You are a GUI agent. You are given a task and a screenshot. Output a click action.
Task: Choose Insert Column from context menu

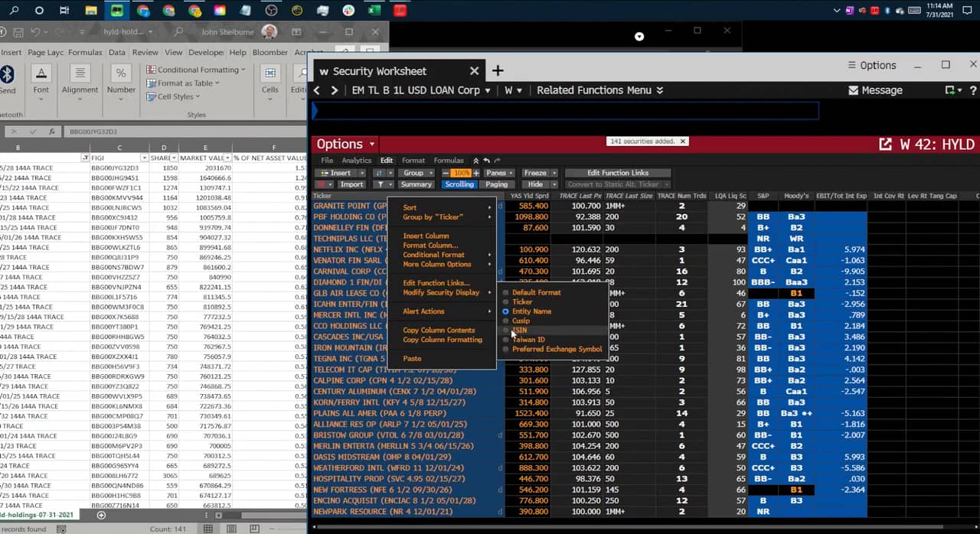[426, 236]
